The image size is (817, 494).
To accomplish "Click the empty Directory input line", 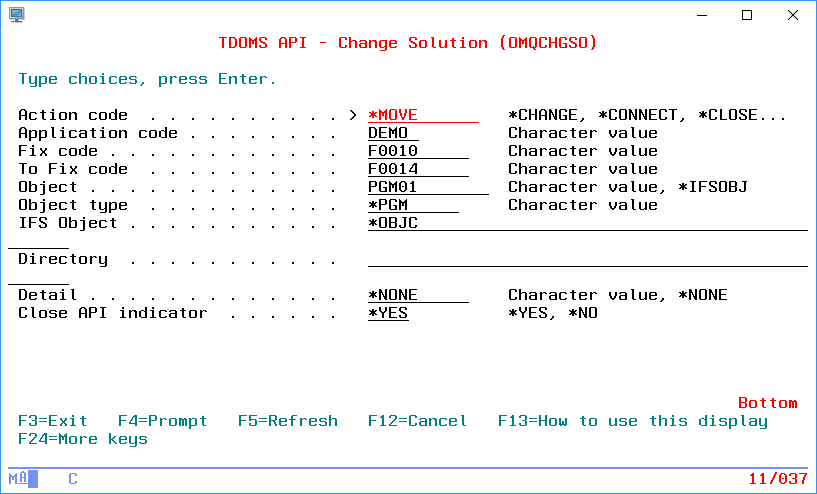I will tap(586, 259).
